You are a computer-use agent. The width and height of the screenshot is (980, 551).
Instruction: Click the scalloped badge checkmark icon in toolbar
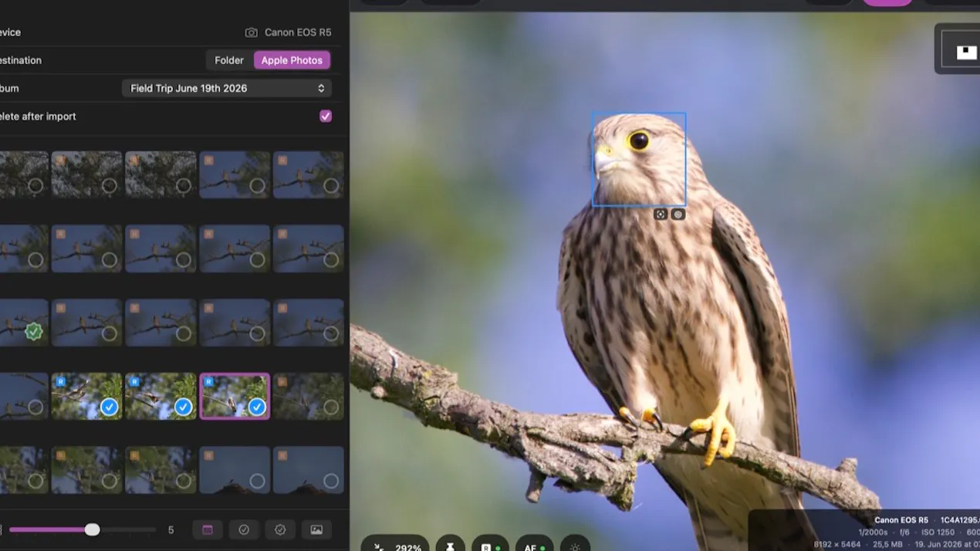coord(280,529)
